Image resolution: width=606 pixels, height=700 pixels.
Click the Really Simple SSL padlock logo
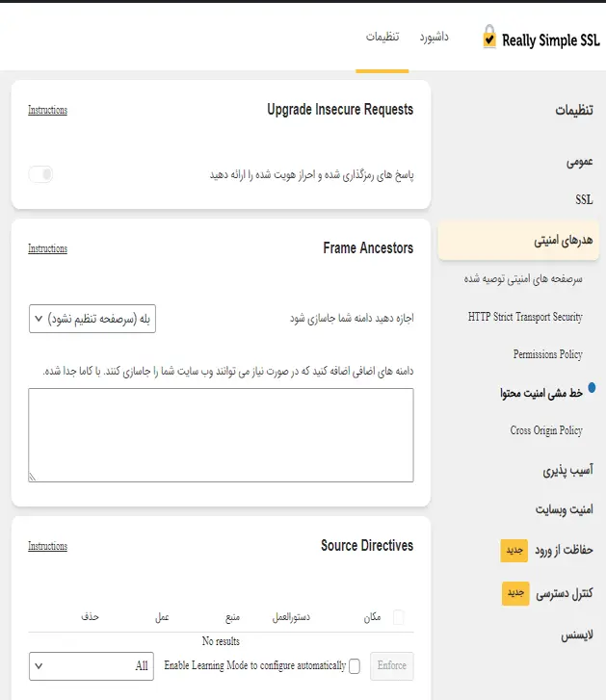(489, 37)
